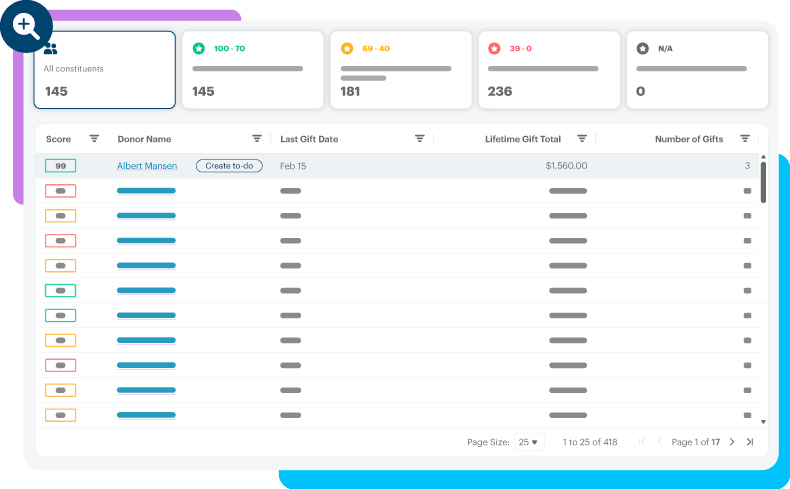Click the magnifying glass zoom icon
The height and width of the screenshot is (489, 790).
[x=26, y=26]
